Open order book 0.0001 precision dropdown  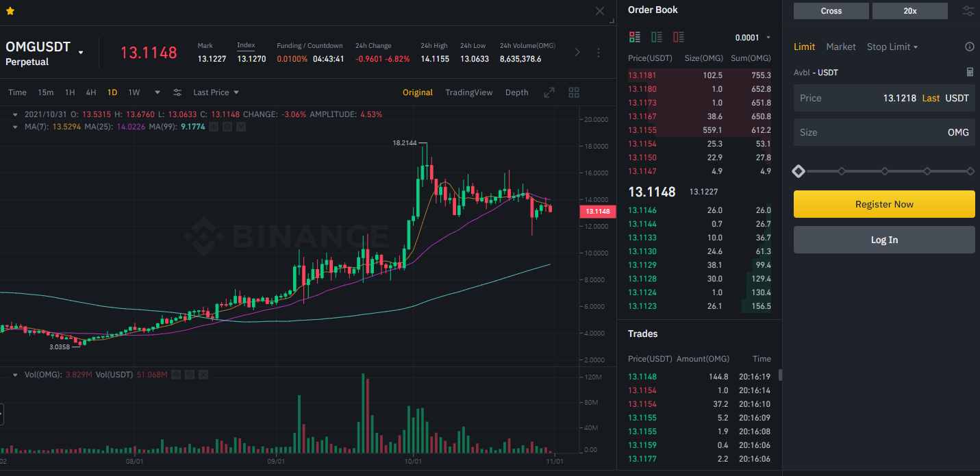[753, 38]
